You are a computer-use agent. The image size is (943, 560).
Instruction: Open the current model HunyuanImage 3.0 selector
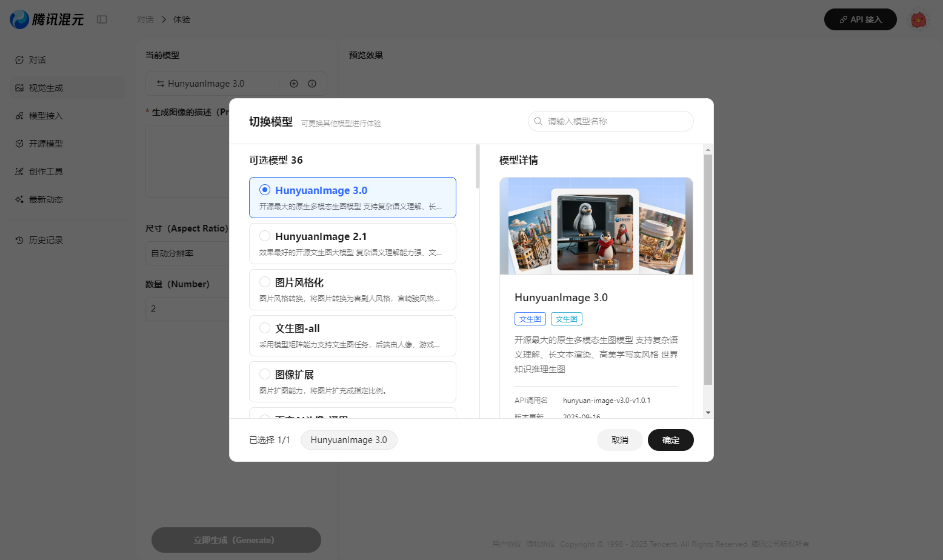(x=212, y=84)
